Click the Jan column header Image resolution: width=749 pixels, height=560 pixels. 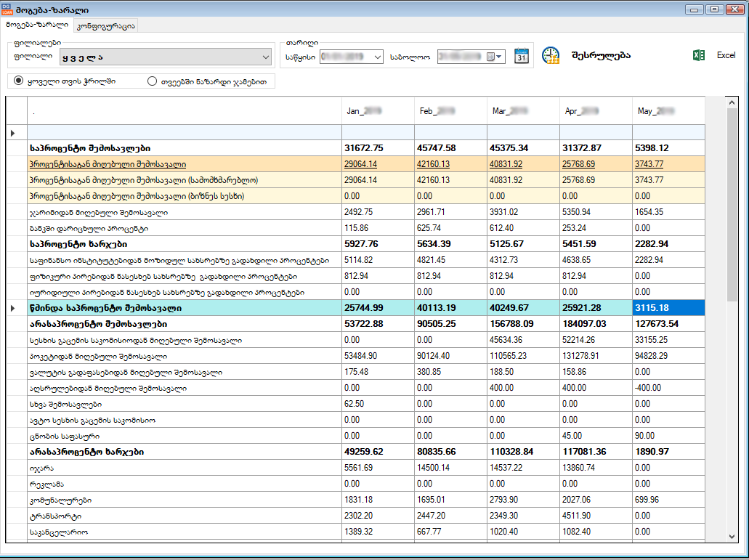(x=364, y=111)
